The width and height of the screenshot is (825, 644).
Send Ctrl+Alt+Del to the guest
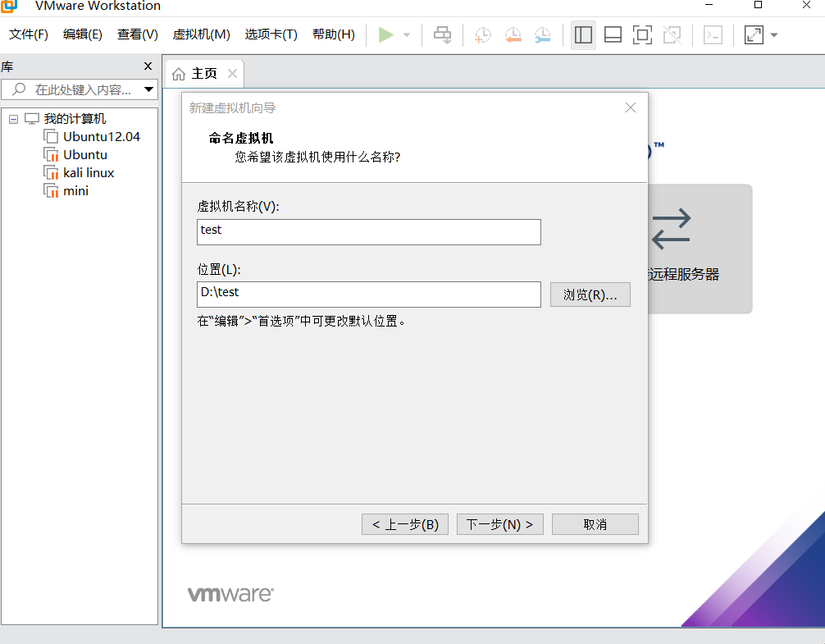coord(442,34)
